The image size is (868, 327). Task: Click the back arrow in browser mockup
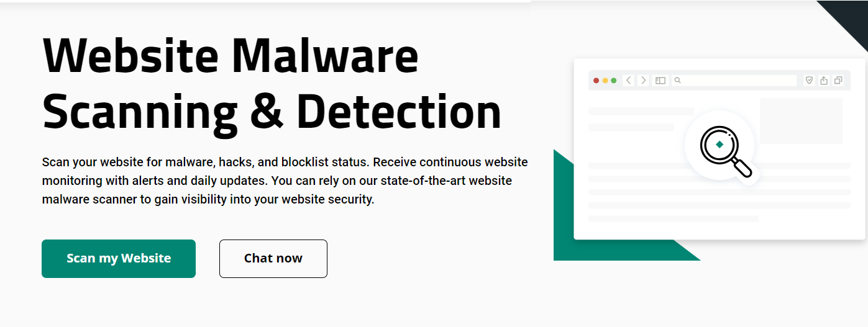pyautogui.click(x=628, y=80)
